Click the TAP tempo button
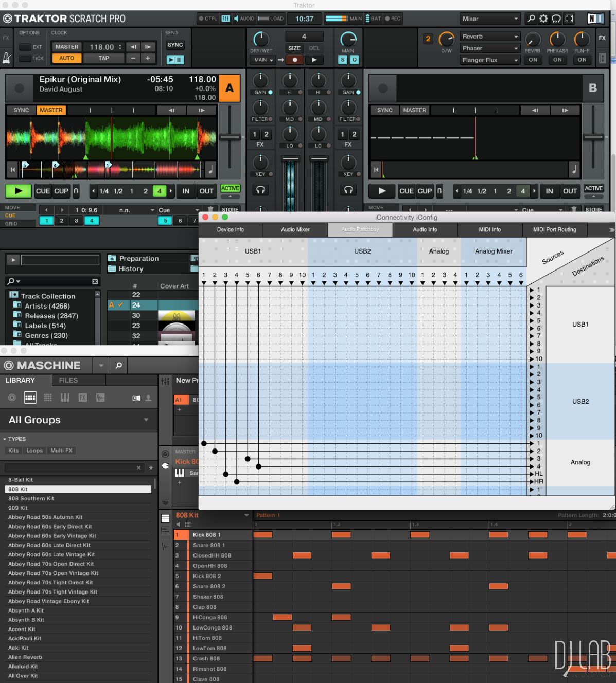Viewport: 616px width, 683px height. [103, 58]
